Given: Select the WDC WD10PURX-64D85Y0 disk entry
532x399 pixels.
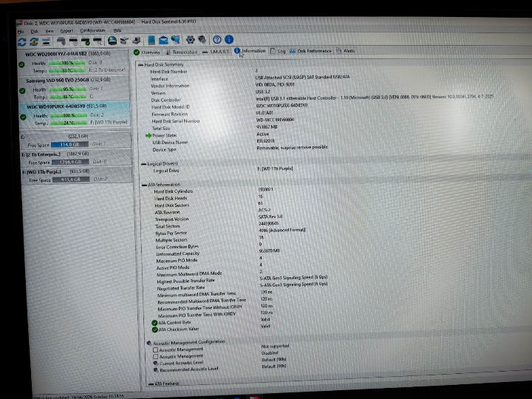Looking at the screenshot, I should point(75,115).
